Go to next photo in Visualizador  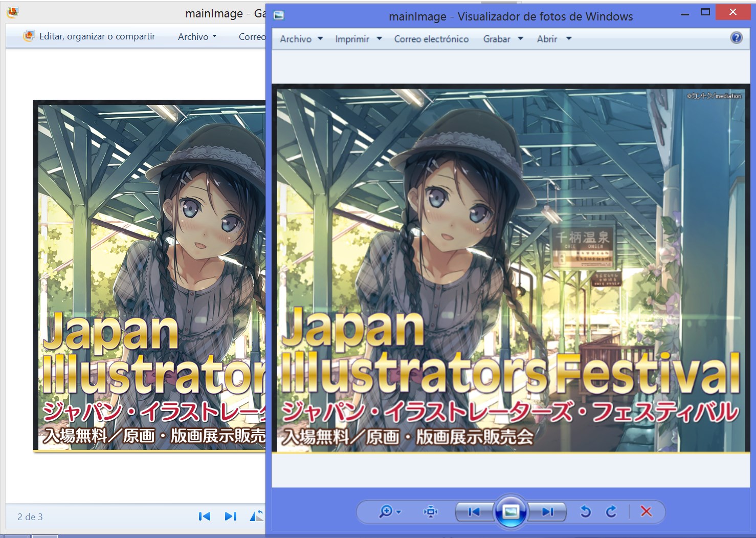[x=547, y=511]
